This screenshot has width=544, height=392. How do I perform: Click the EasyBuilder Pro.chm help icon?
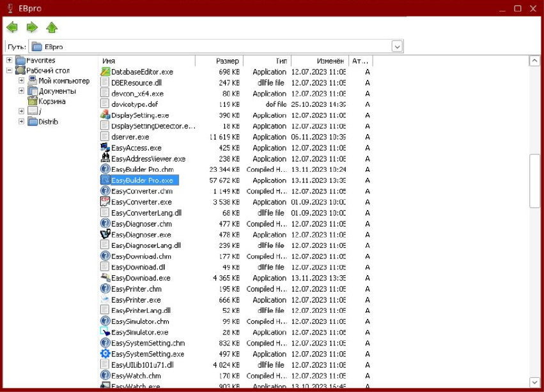tap(105, 169)
